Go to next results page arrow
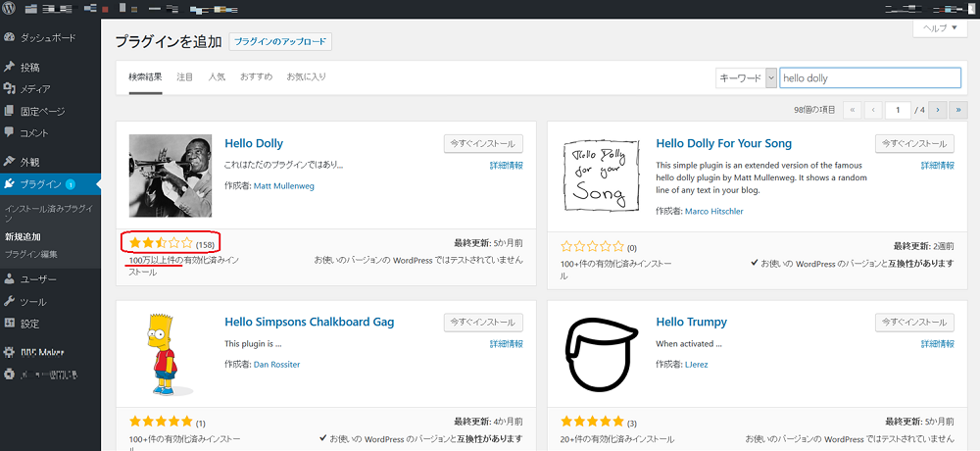Image resolution: width=980 pixels, height=451 pixels. pos(938,110)
